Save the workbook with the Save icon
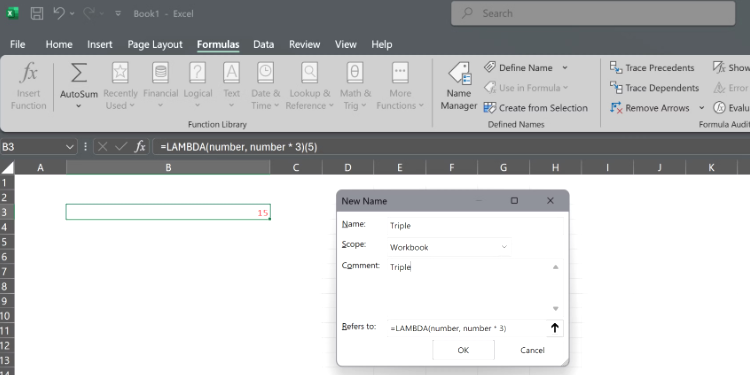This screenshot has width=750, height=375. (37, 13)
